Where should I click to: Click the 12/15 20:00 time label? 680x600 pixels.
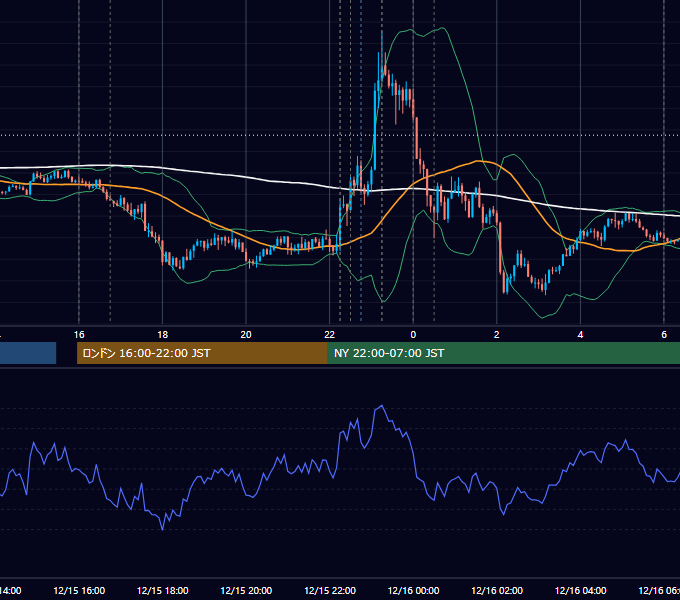click(246, 590)
